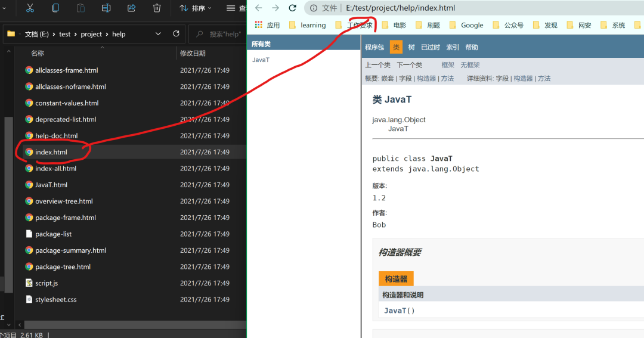Open the 索引 tab in Javadoc navigation

coord(453,47)
